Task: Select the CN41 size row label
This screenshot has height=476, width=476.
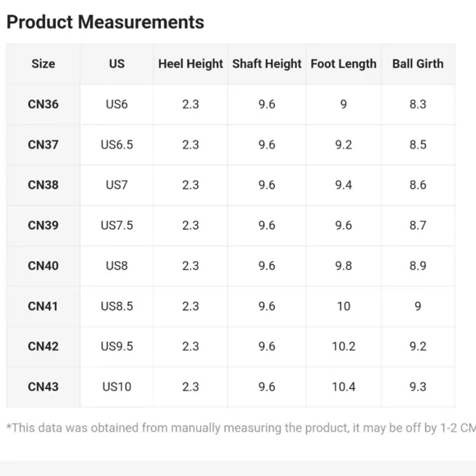Action: 43,306
